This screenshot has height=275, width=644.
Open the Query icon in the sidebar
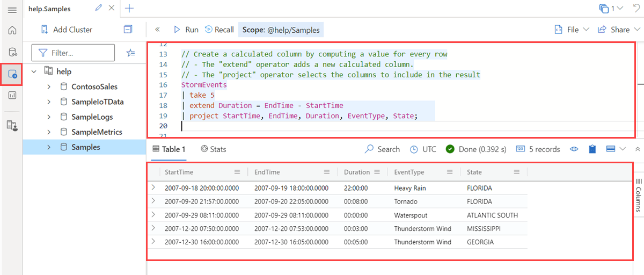click(12, 74)
